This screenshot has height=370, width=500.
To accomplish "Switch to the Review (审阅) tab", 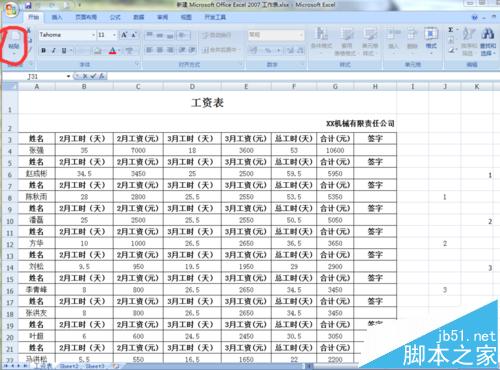I will point(163,17).
